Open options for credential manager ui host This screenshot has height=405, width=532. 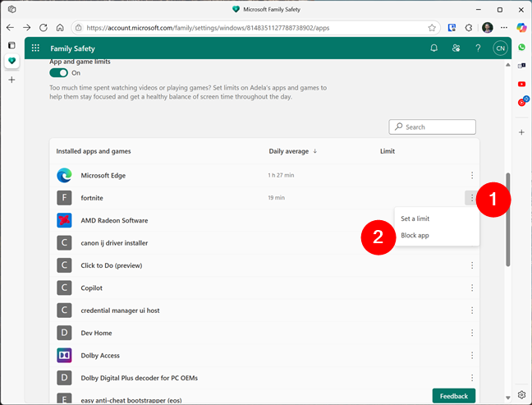[x=472, y=311]
